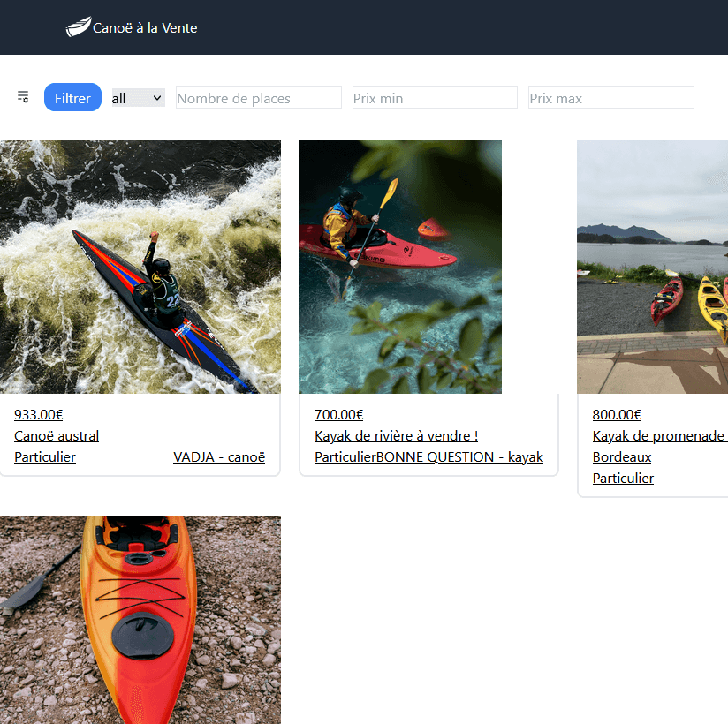
Task: Open the lakeside kayaks photo listing
Action: click(x=652, y=266)
